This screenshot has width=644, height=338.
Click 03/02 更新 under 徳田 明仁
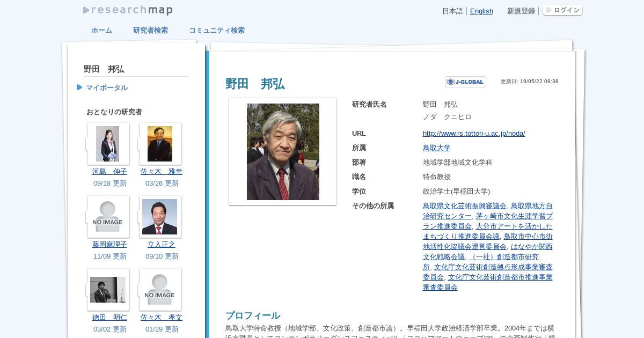(x=110, y=329)
